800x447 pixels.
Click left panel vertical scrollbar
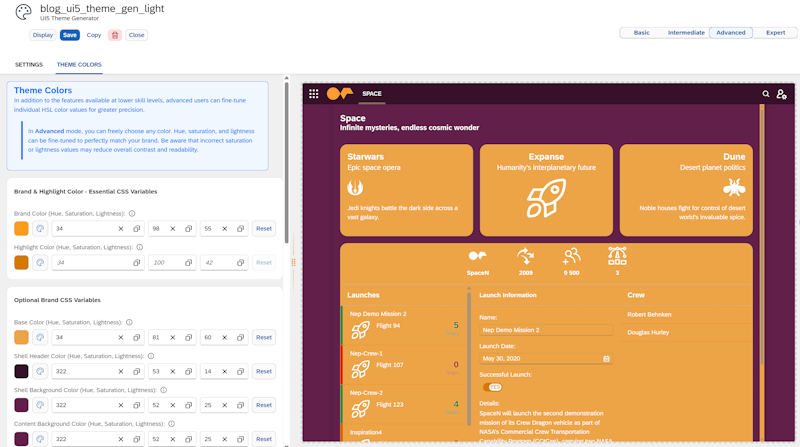(286, 162)
